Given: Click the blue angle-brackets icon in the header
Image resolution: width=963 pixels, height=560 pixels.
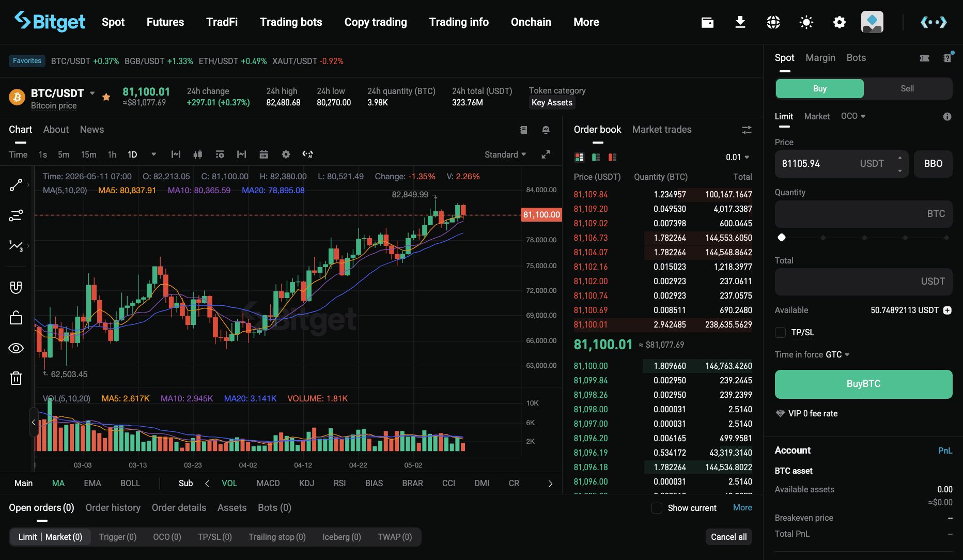Looking at the screenshot, I should pos(934,22).
